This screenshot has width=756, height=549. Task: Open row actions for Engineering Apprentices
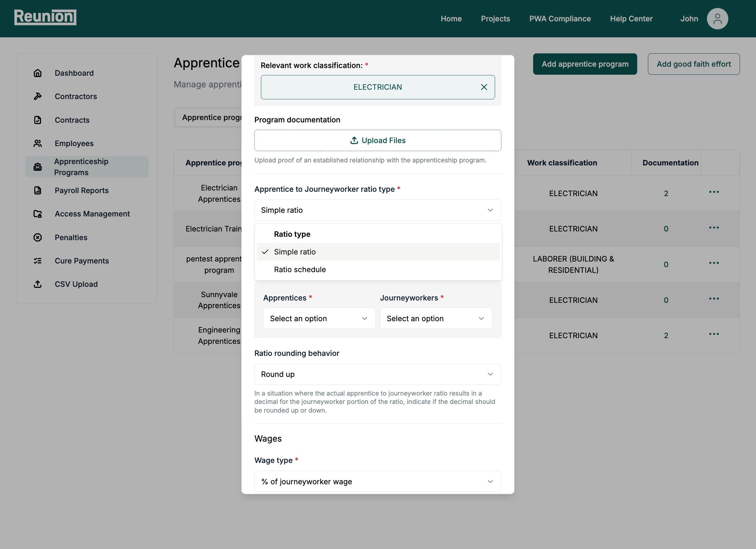click(714, 334)
